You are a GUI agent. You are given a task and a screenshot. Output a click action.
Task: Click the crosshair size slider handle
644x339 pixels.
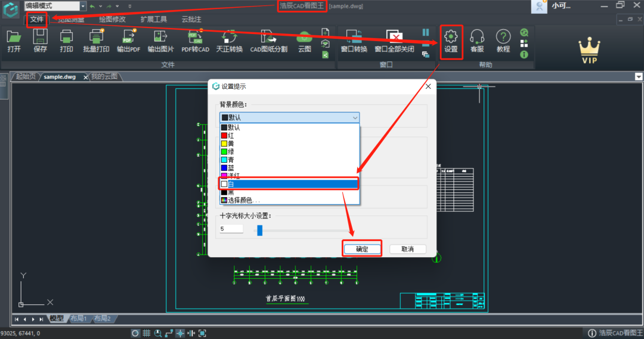[259, 230]
